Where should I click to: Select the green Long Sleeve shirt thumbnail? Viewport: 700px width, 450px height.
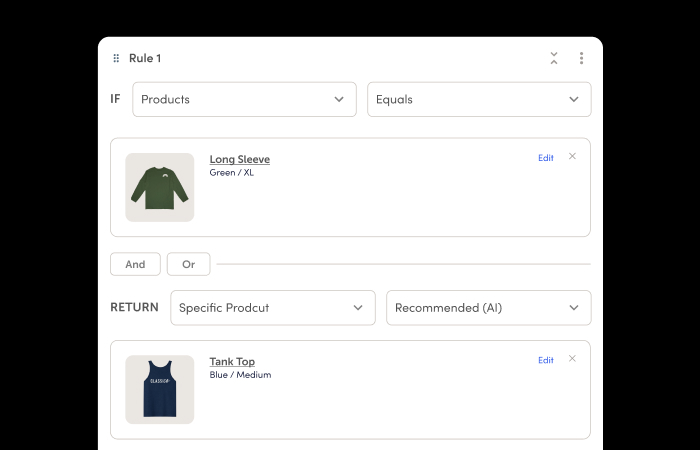(160, 188)
